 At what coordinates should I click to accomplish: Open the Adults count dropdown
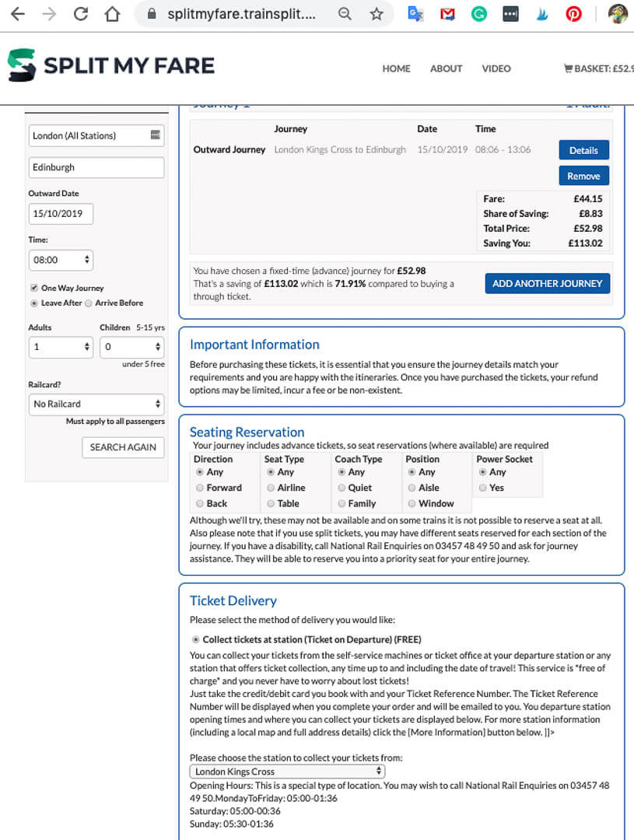click(61, 347)
